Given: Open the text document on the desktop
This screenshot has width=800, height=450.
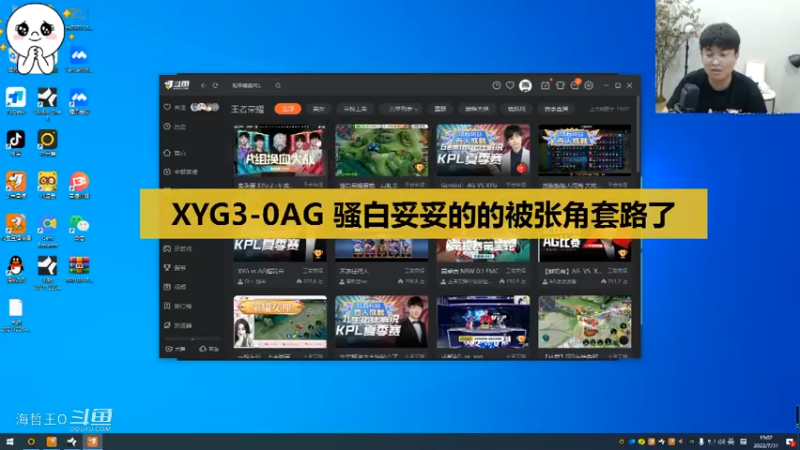Looking at the screenshot, I should click(x=16, y=315).
